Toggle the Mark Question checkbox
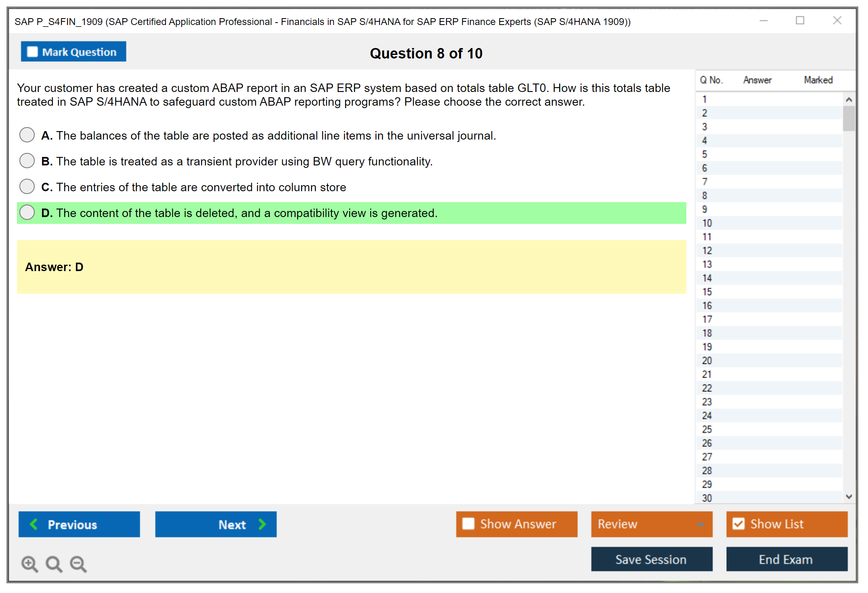This screenshot has height=593, width=868. coord(32,52)
